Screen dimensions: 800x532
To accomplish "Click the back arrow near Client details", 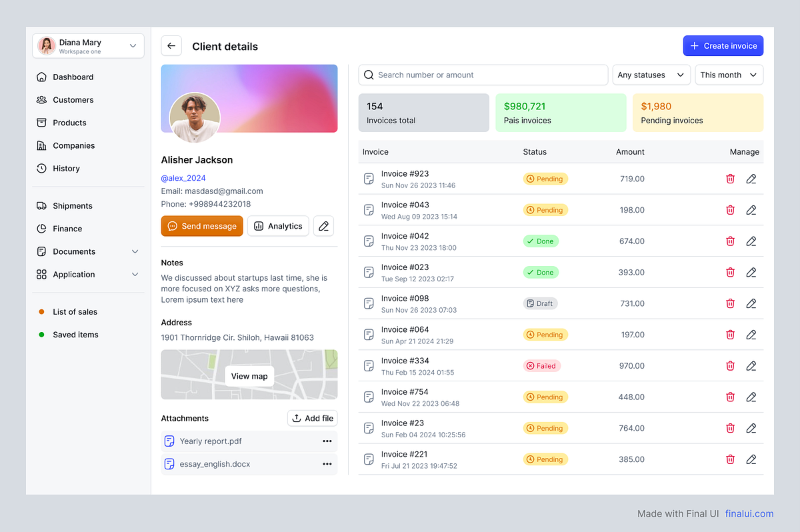I will click(x=171, y=45).
